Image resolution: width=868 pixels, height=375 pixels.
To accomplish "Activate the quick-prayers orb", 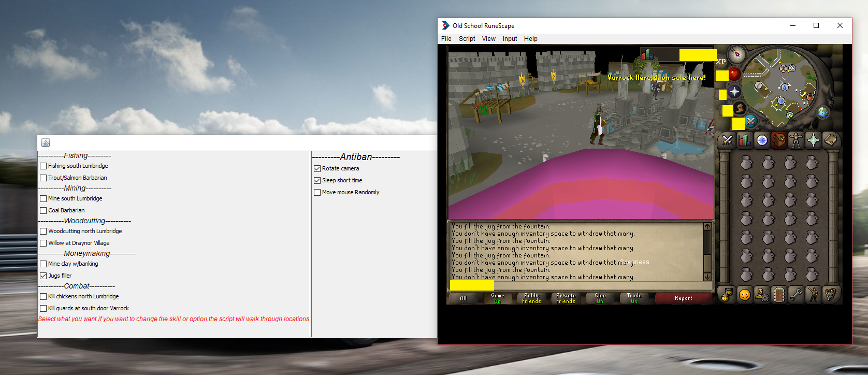I will [734, 92].
